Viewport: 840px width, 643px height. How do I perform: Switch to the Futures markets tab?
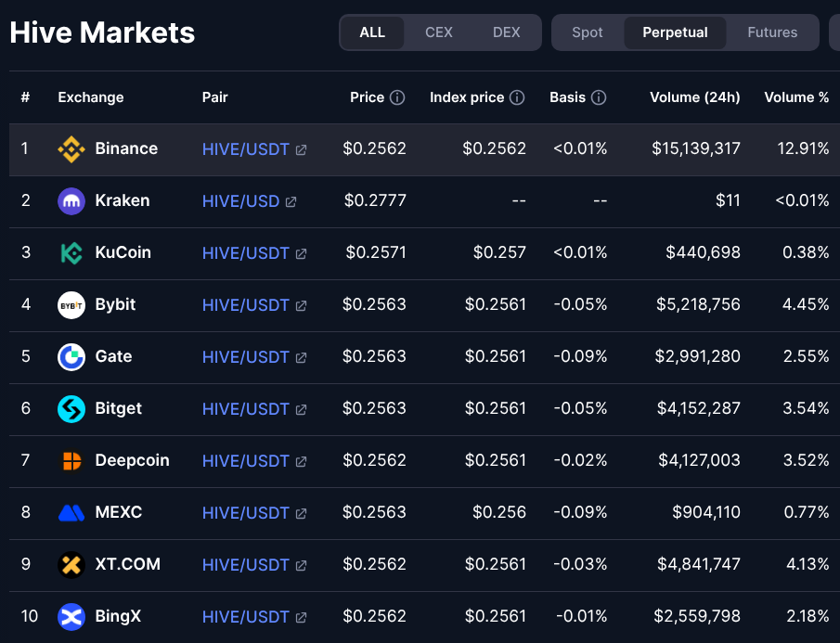point(772,32)
